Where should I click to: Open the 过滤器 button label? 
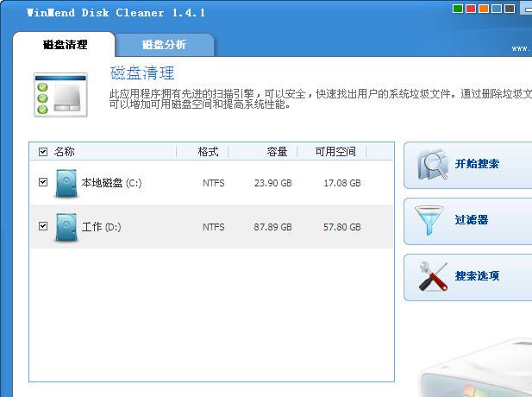click(472, 220)
